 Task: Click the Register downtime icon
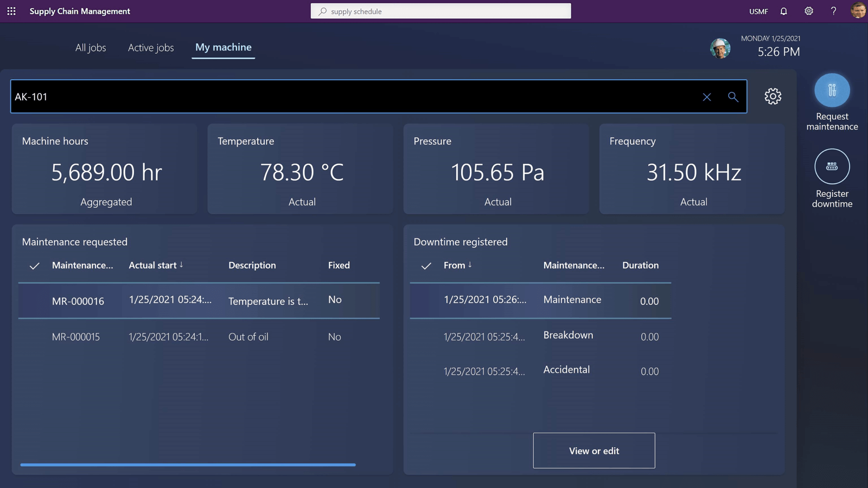coord(832,166)
